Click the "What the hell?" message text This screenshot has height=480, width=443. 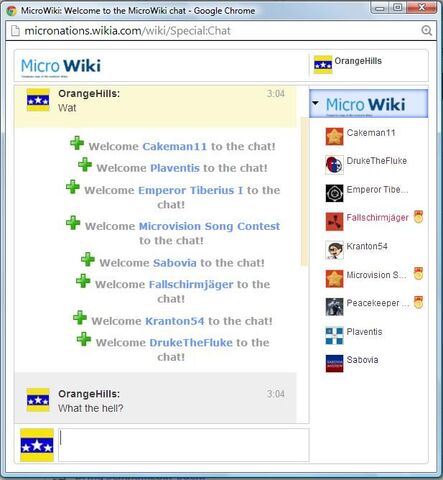tap(91, 408)
